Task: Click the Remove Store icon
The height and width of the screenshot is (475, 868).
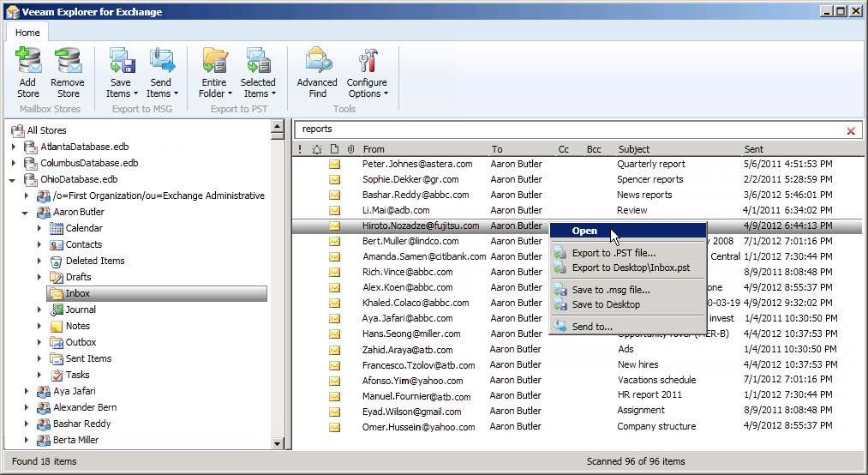Action: click(68, 61)
